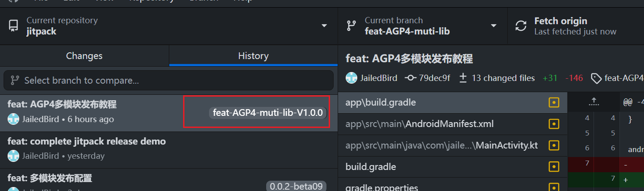Click the JailedBird avatar in commit header
Image resolution: width=644 pixels, height=191 pixels.
point(351,78)
